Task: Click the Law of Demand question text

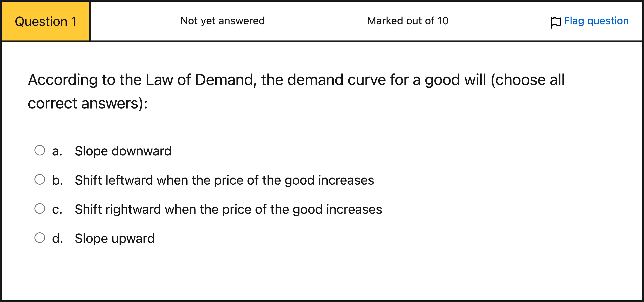Action: pyautogui.click(x=296, y=80)
